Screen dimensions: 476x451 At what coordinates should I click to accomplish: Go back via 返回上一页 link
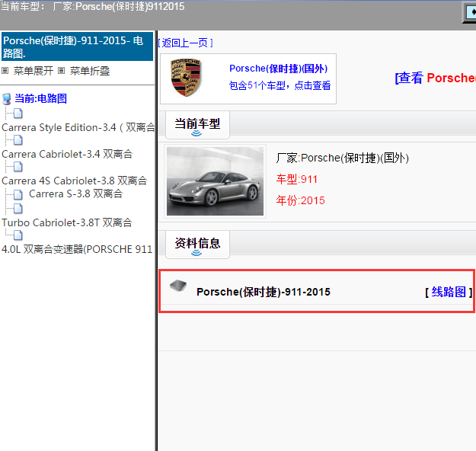tap(186, 43)
